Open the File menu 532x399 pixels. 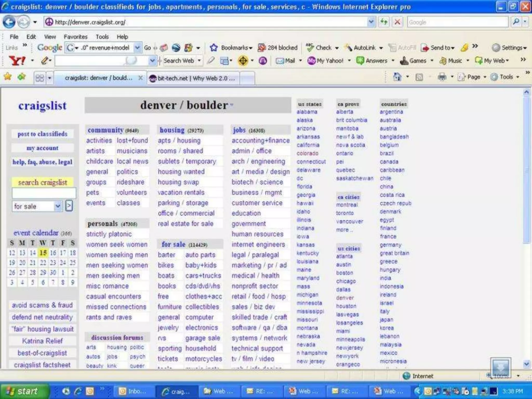coord(14,37)
